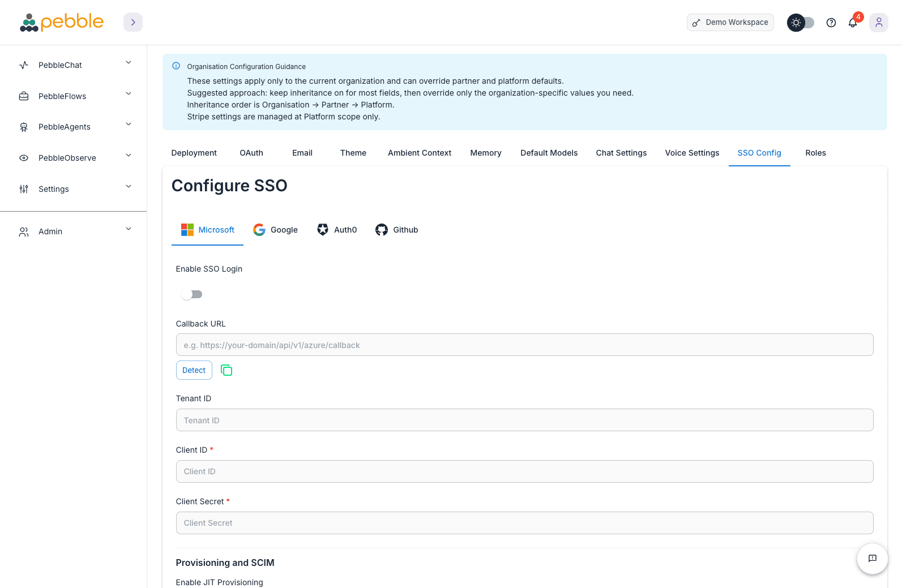Open the notifications bell
This screenshot has width=902, height=588.
pos(853,23)
